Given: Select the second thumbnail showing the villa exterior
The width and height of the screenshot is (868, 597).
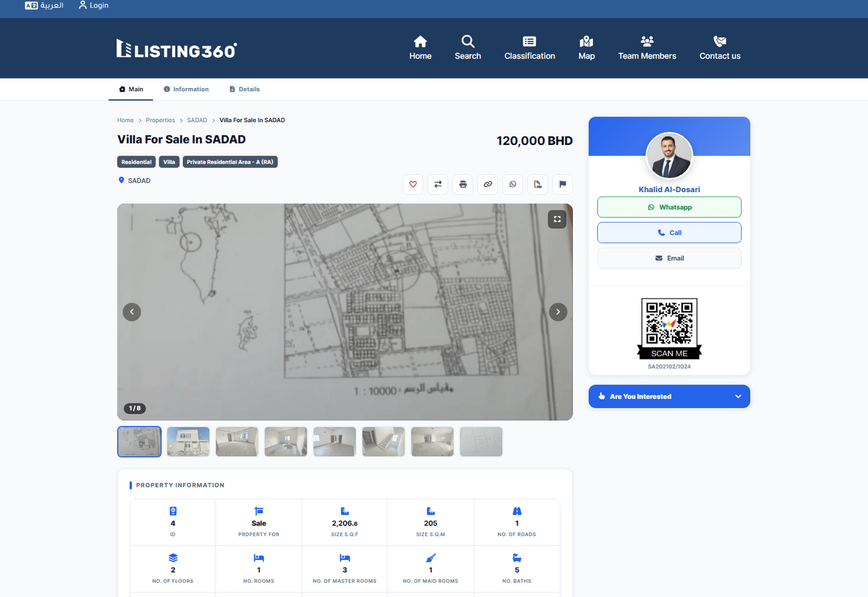Looking at the screenshot, I should (188, 441).
